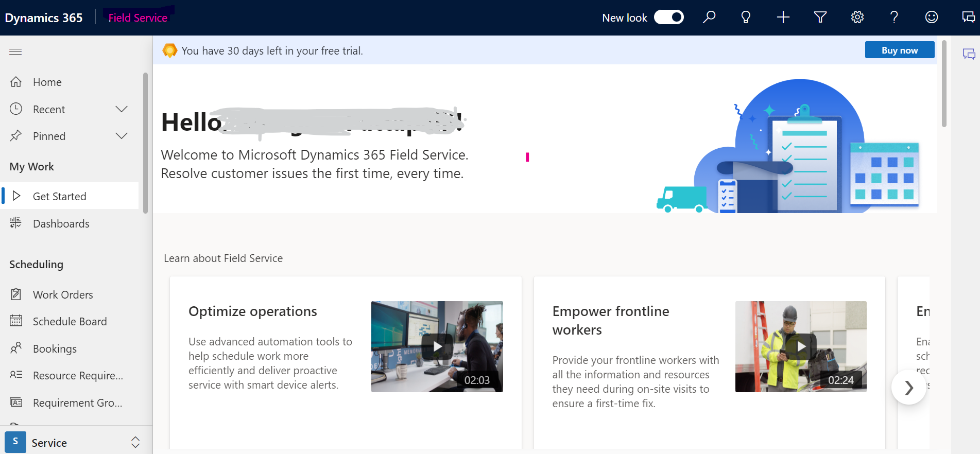The height and width of the screenshot is (454, 980).
Task: Click the Empower frontline workers heading
Action: [611, 320]
